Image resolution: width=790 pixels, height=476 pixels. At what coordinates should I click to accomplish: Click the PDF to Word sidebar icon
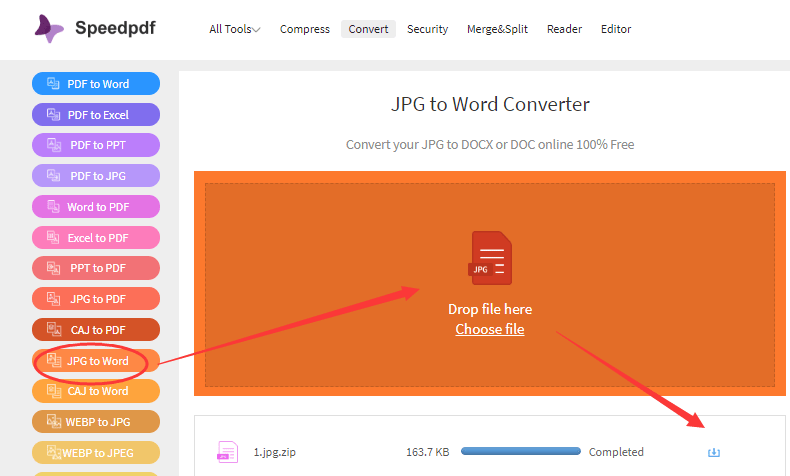(x=53, y=84)
